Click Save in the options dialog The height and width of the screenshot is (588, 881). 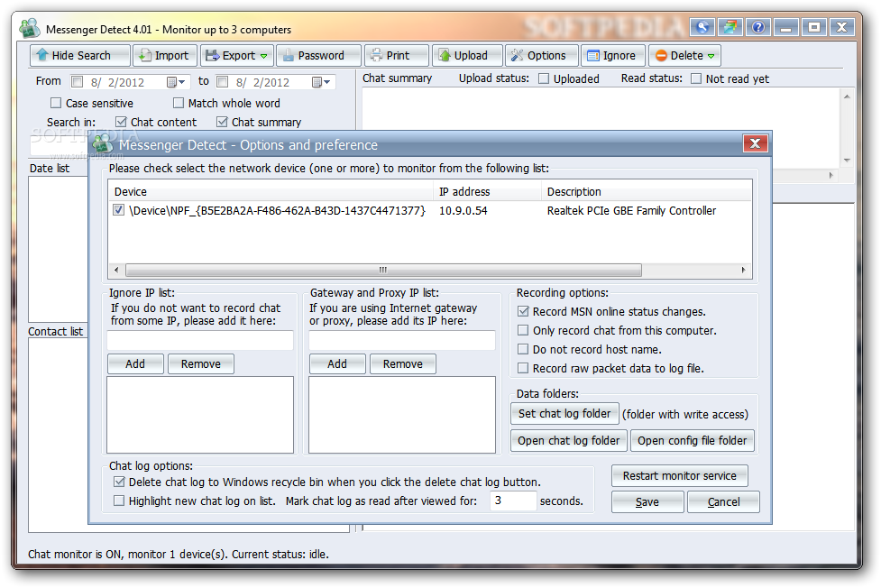(647, 502)
